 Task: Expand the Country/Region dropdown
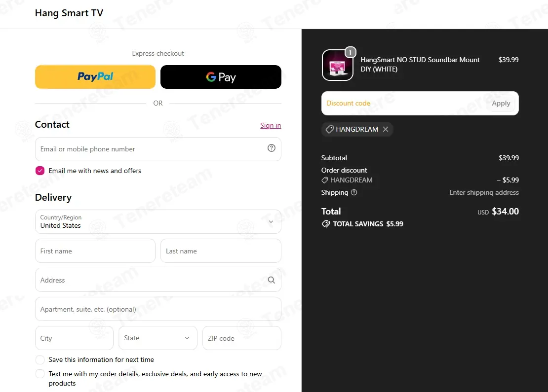tap(158, 222)
